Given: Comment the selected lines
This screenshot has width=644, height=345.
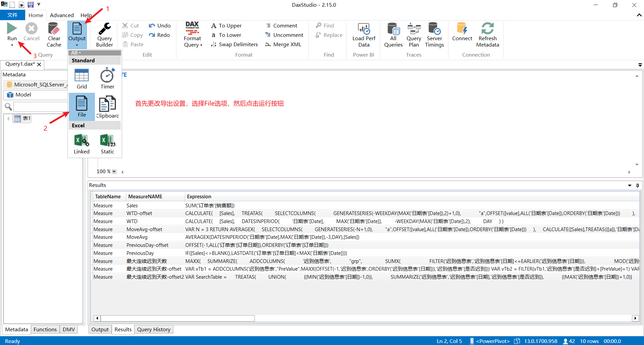Looking at the screenshot, I should click(281, 25).
